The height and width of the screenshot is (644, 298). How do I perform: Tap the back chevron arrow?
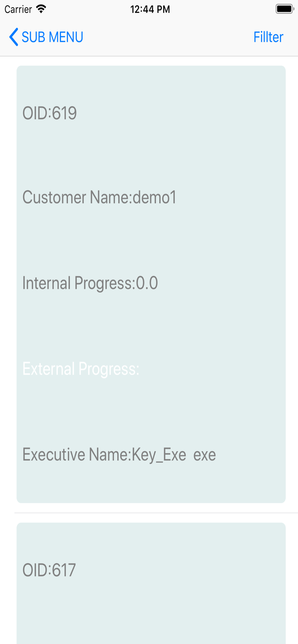(x=14, y=37)
